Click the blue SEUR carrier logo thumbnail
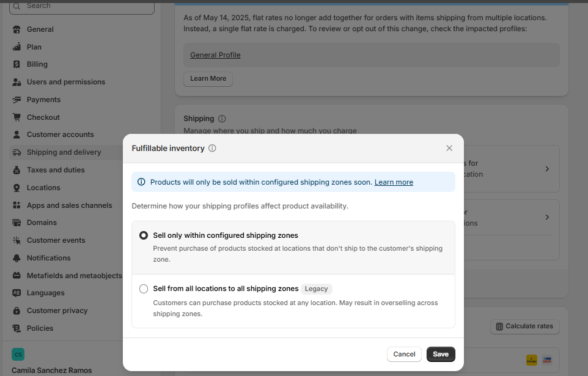 [x=547, y=360]
